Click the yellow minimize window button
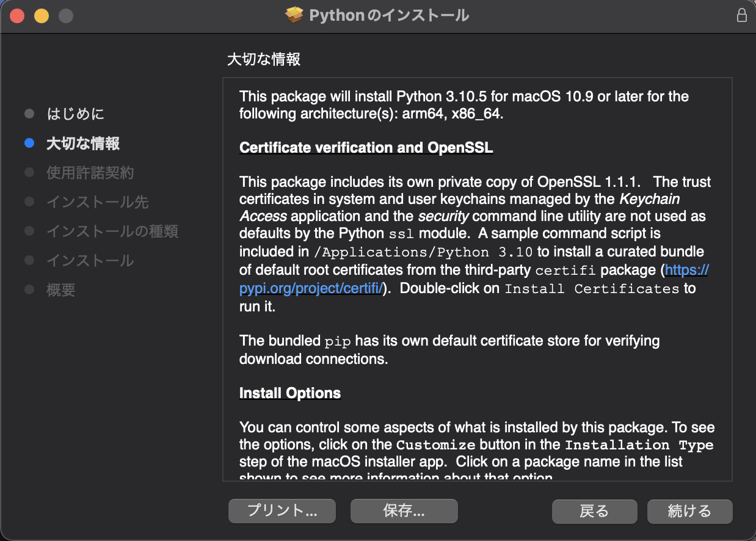The width and height of the screenshot is (756, 541). coord(41,16)
